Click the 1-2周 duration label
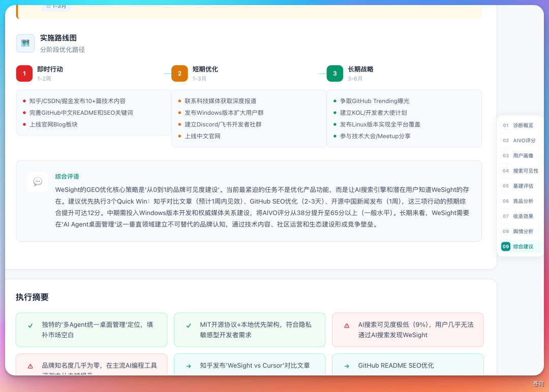The image size is (549, 392). click(44, 79)
